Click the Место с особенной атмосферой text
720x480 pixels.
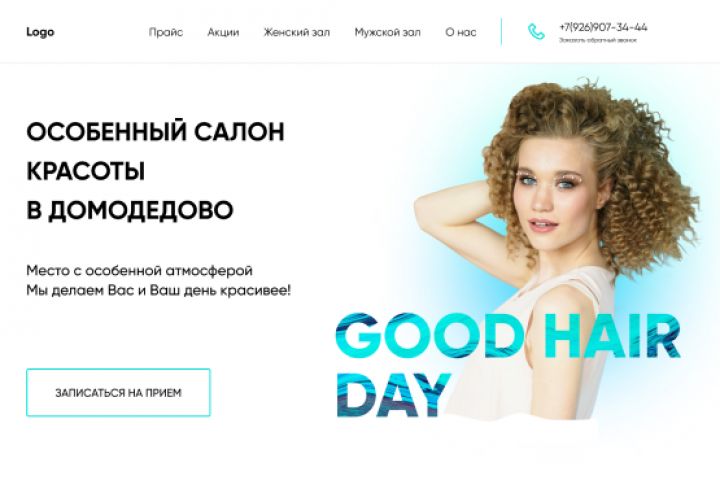[x=139, y=270]
